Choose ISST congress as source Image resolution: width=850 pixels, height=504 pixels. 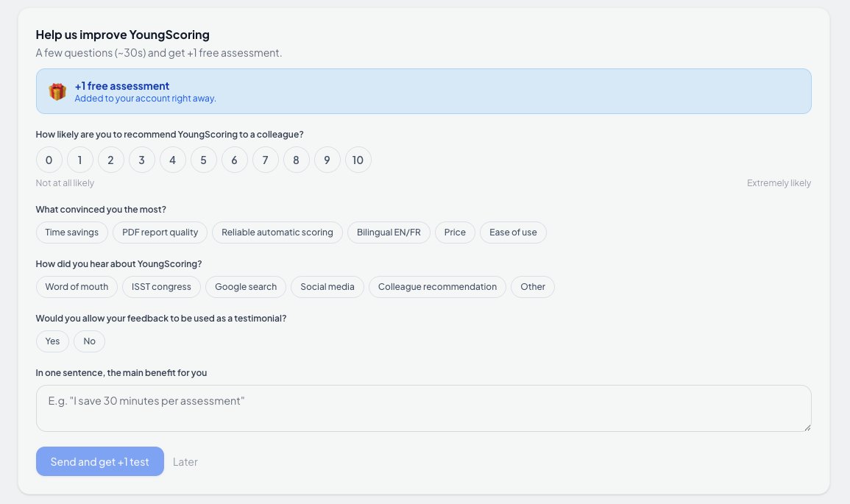click(161, 287)
